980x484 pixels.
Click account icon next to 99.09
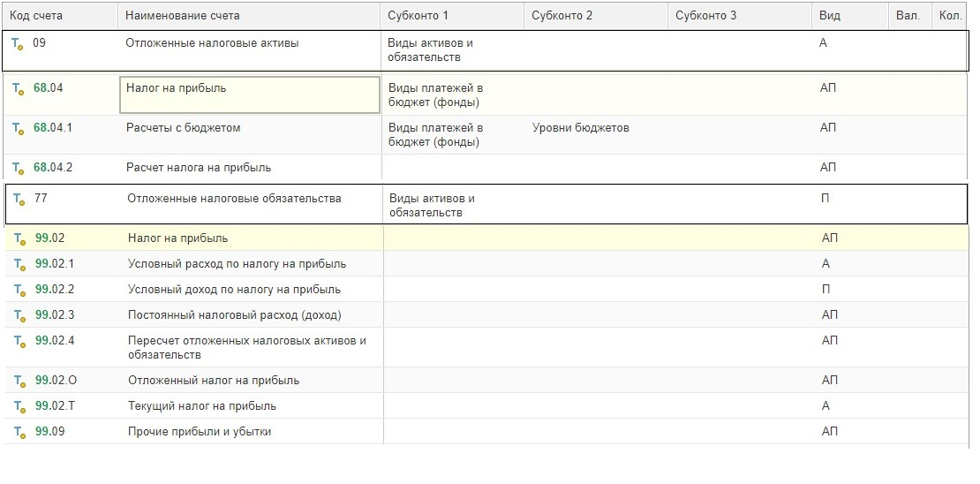(20, 432)
